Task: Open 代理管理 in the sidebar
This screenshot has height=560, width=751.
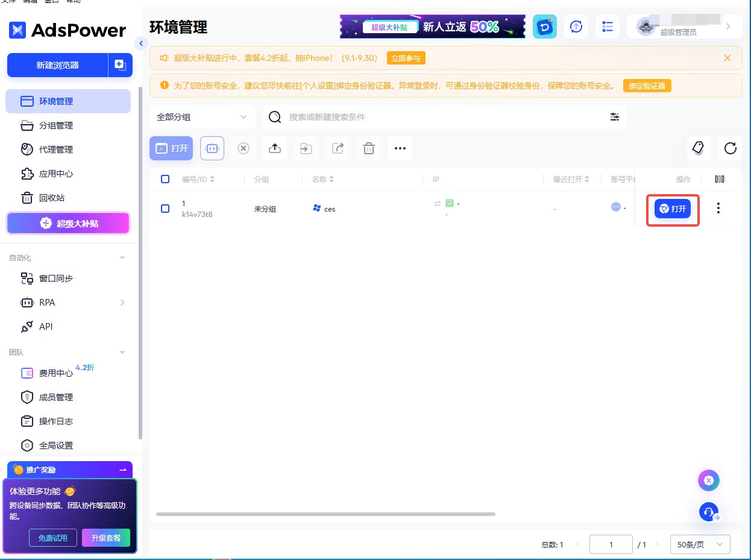Action: coord(56,149)
